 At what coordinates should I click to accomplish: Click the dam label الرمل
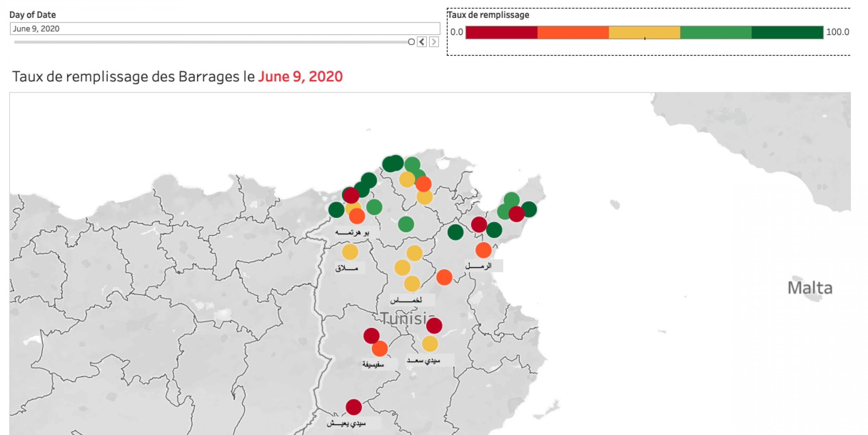(478, 266)
